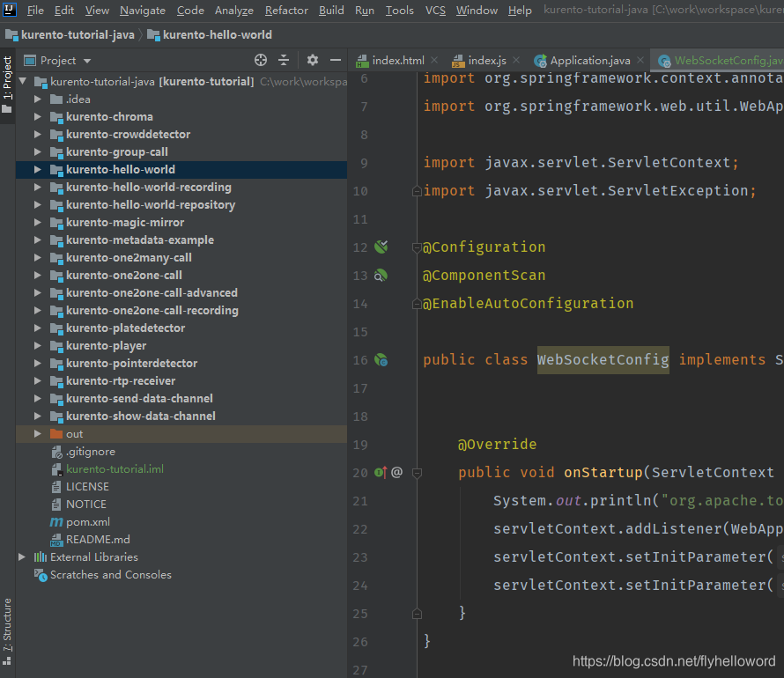This screenshot has height=678, width=784.
Task: Open the Refactor menu
Action: pos(286,10)
